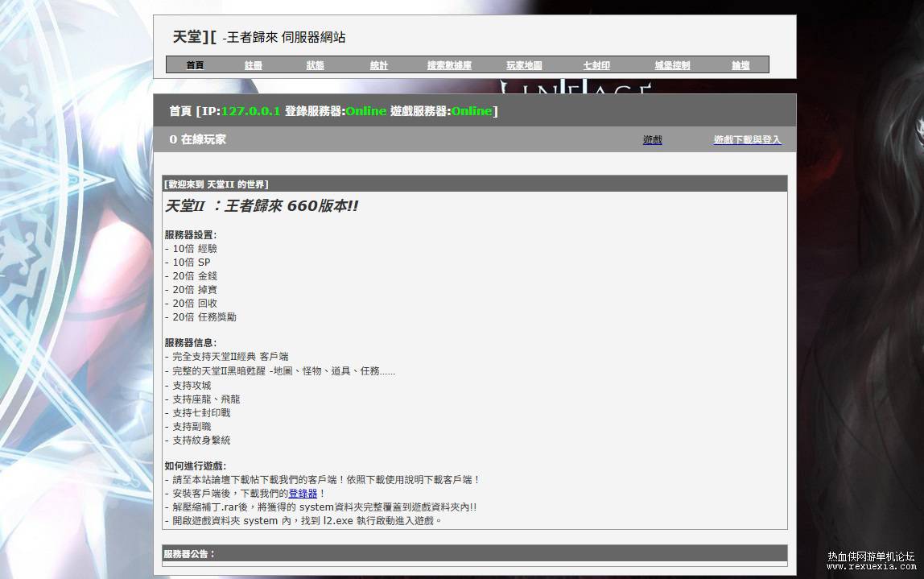Click the 如何進行遊戲 heading

[195, 465]
